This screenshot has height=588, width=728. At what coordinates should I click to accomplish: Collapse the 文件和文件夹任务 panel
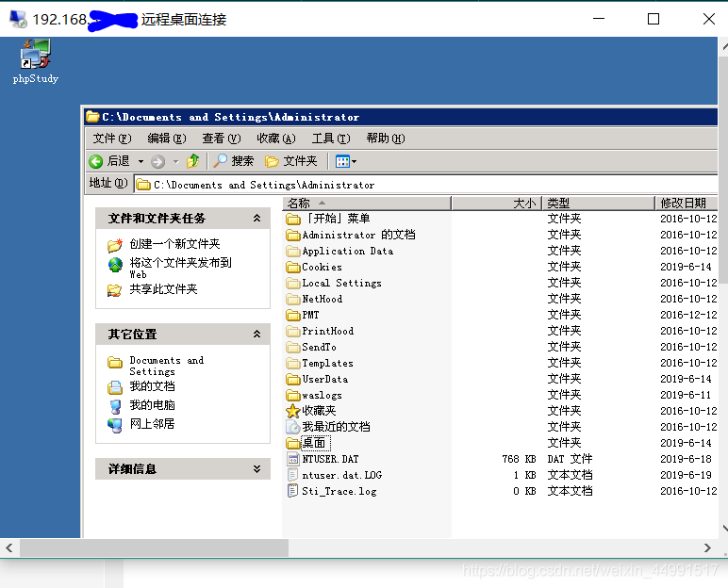pos(256,218)
